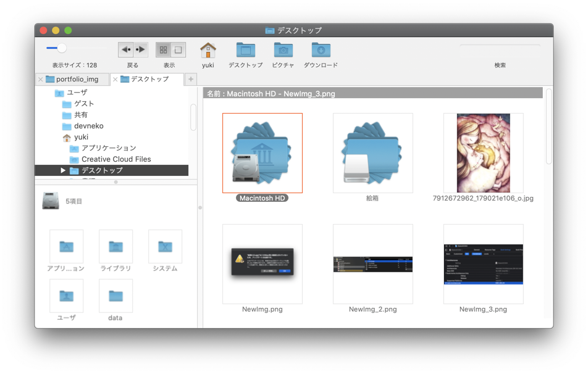This screenshot has height=374, width=588.
Task: Click the ユーザ folder in preview pane
Action: 66,296
